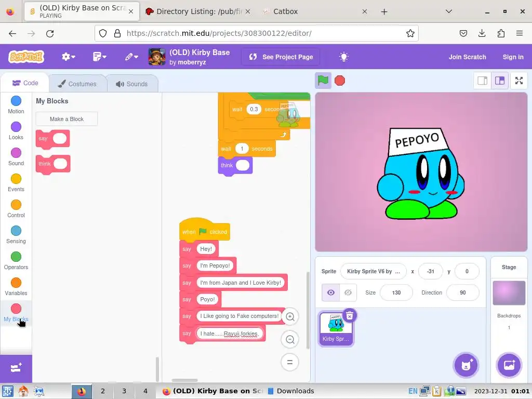The image size is (532, 399).
Task: Click the say Hey! block text field
Action: pyautogui.click(x=206, y=249)
